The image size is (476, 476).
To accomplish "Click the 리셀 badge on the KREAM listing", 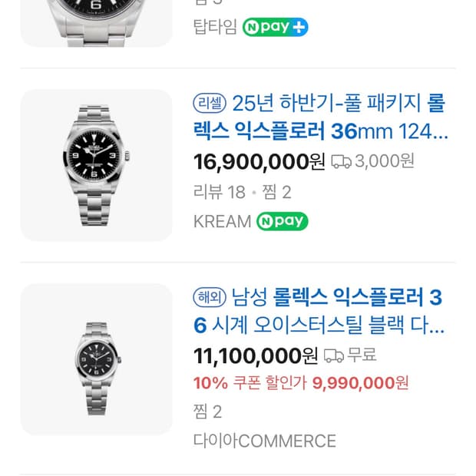I will tap(209, 104).
